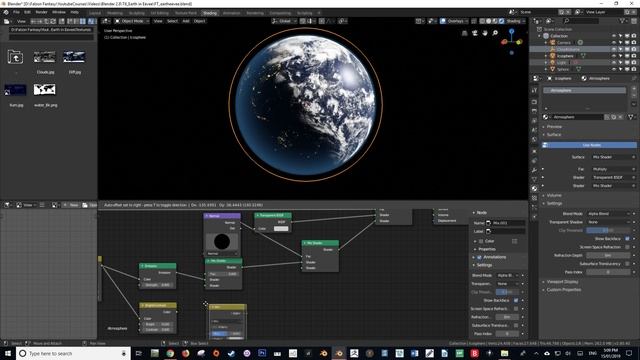The height and width of the screenshot is (360, 640).
Task: Select LookDev viewport shading icon
Action: 495,21
